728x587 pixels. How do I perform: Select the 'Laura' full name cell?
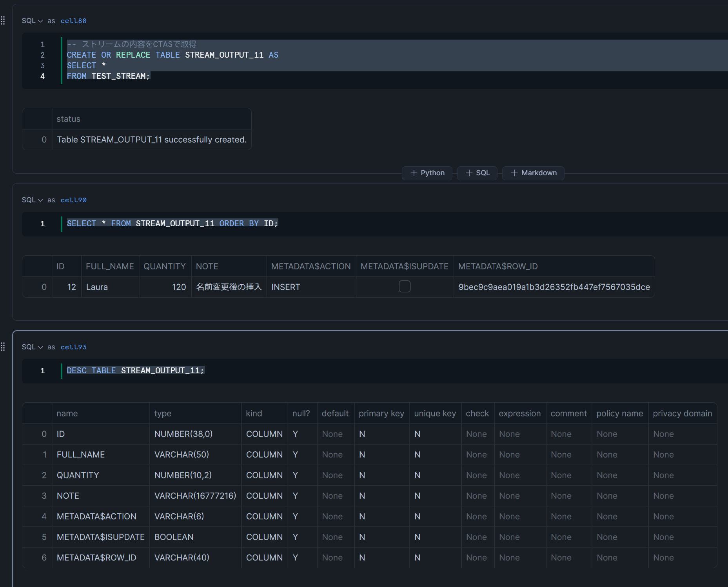pyautogui.click(x=110, y=287)
